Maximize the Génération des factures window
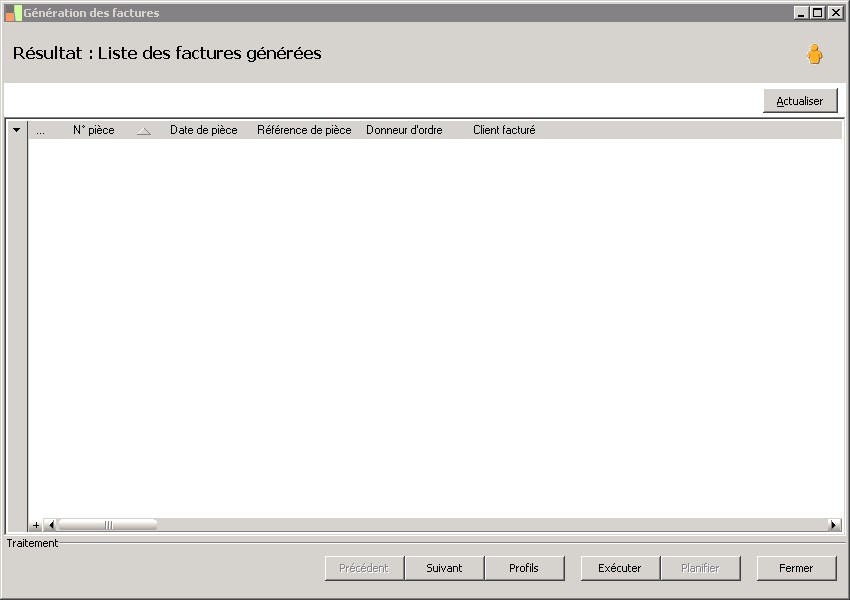The image size is (850, 600). pyautogui.click(x=817, y=12)
